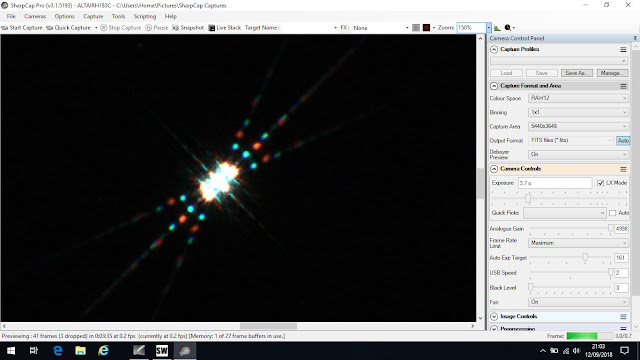Enable the Auto exposure checkbox
The width and height of the screenshot is (640, 360).
[x=613, y=213]
